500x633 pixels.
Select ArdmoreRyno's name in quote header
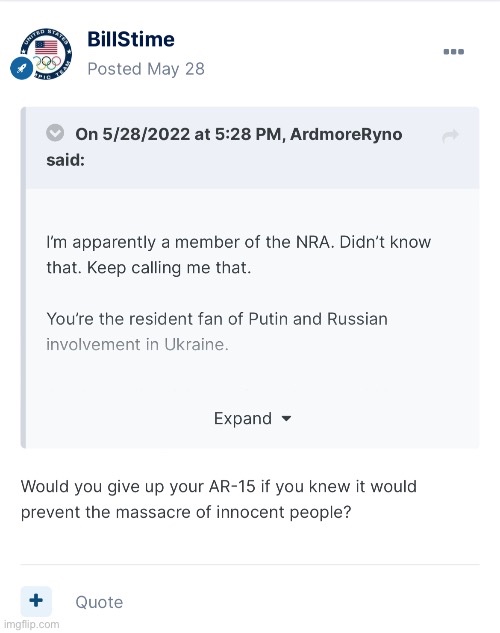click(x=346, y=134)
